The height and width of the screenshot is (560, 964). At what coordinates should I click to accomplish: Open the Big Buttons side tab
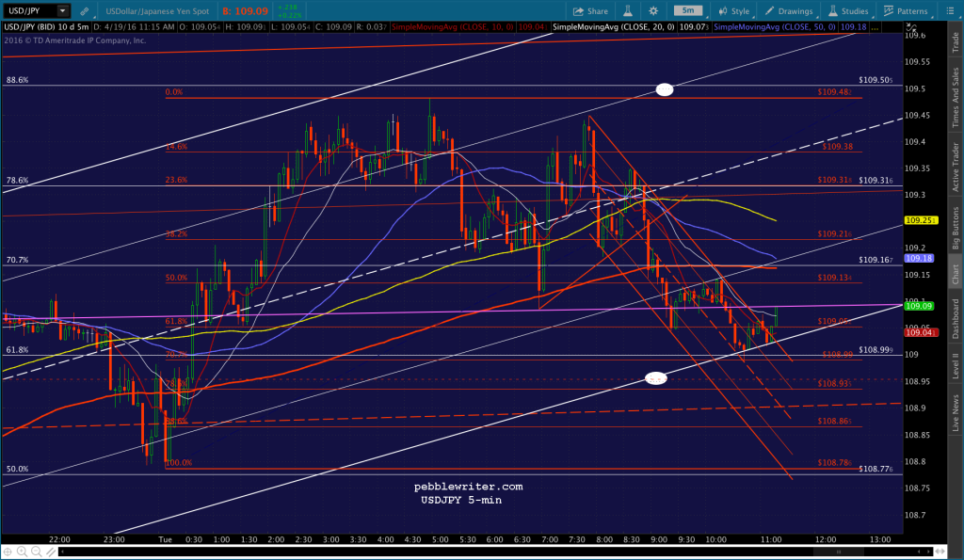pos(956,228)
